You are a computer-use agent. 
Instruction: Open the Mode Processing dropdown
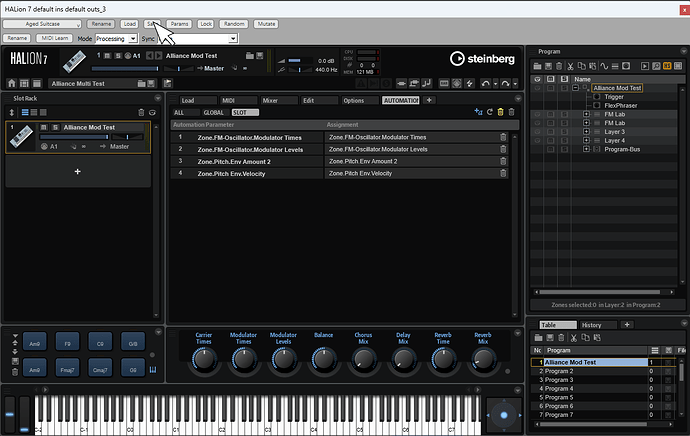(116, 38)
